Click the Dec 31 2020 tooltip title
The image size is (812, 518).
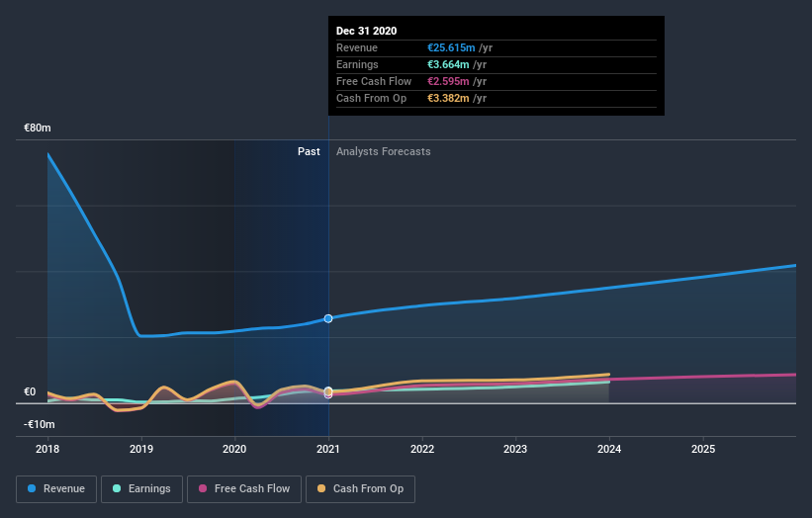(367, 31)
